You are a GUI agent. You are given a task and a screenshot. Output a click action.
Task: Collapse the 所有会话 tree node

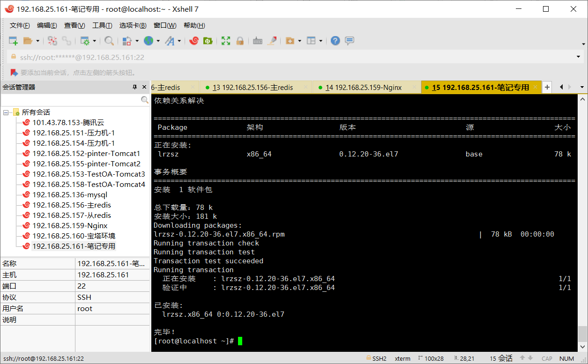[6, 112]
